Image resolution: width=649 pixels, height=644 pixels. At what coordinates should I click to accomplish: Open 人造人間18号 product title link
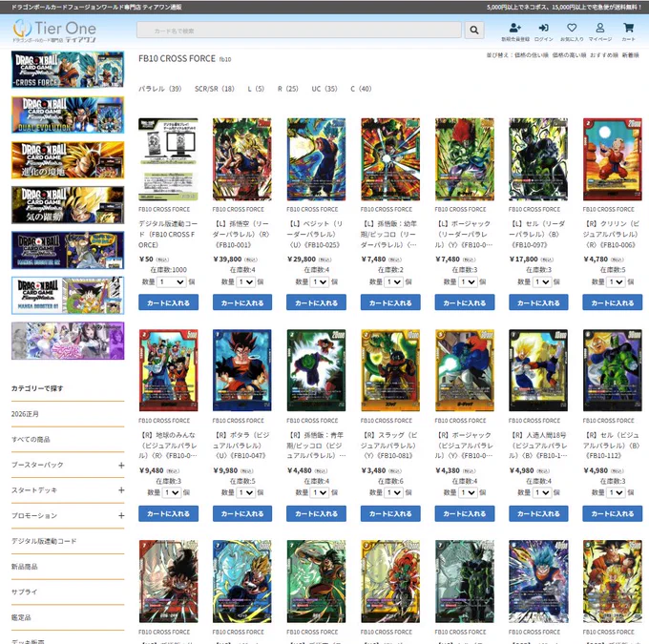point(538,446)
